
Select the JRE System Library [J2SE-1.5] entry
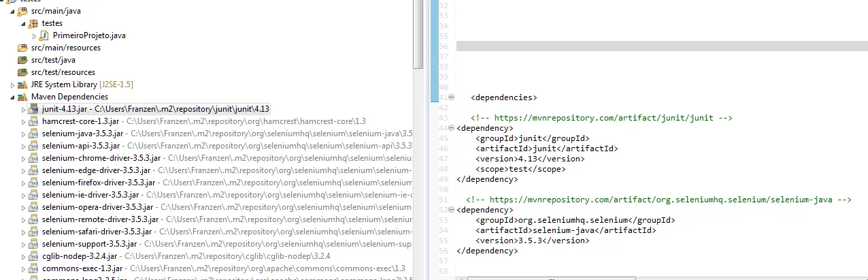[82, 84]
